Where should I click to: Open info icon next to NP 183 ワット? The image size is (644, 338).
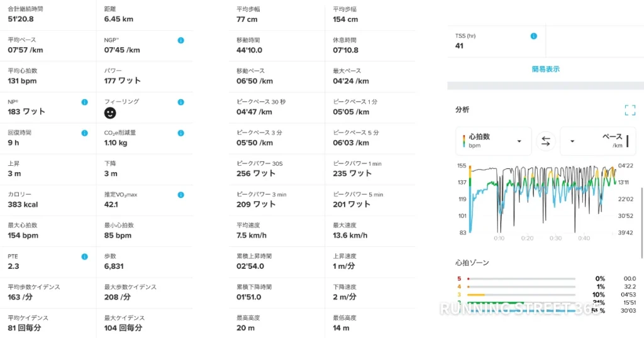coord(85,102)
